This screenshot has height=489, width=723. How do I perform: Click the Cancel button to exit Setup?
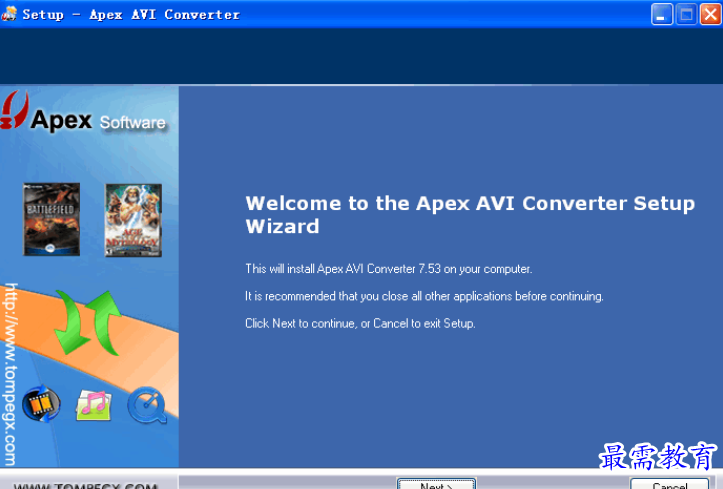(670, 484)
